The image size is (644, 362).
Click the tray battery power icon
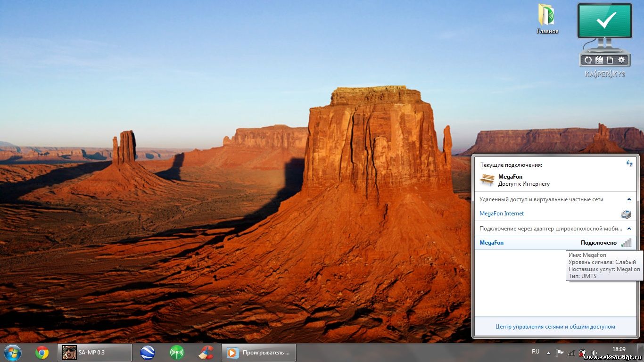coord(582,353)
